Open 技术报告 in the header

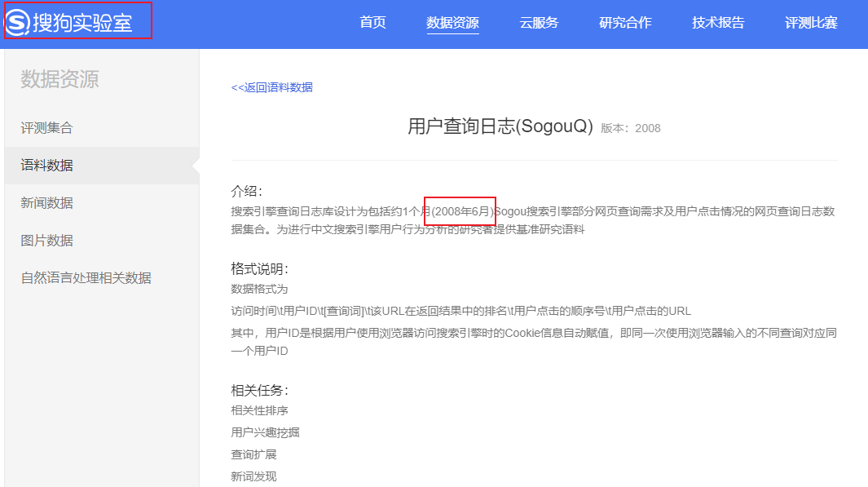point(718,23)
